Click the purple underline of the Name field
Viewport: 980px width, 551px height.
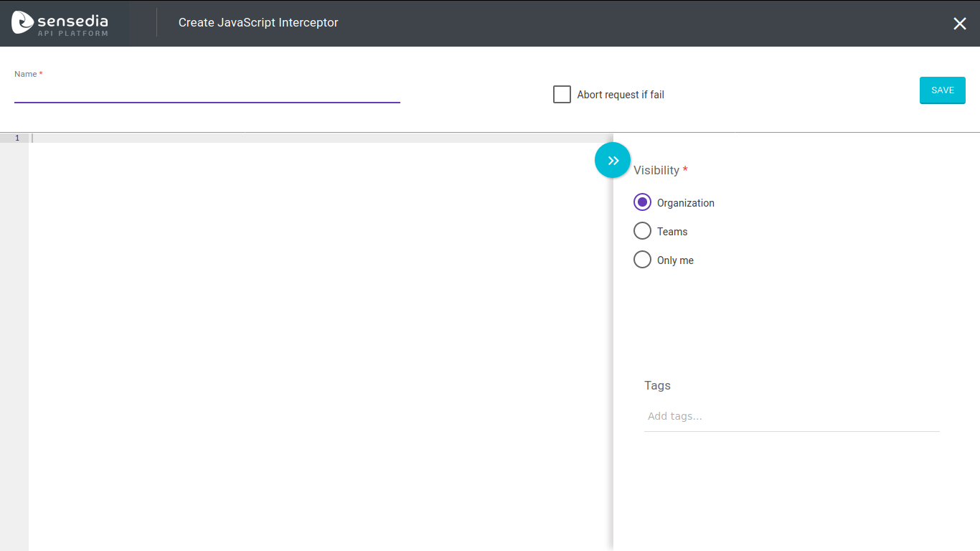[207, 103]
